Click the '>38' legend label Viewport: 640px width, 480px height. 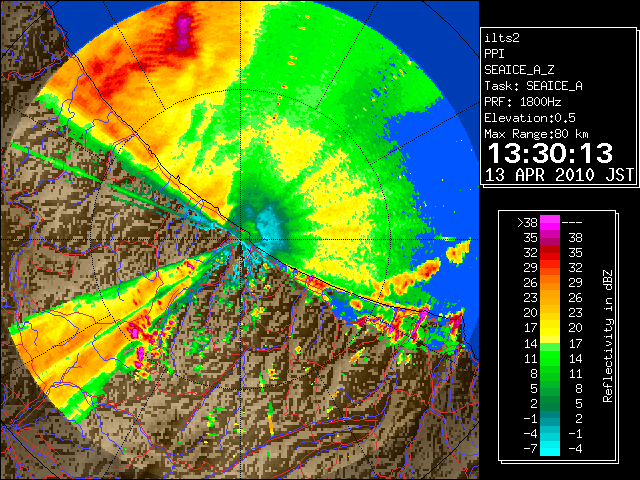click(x=527, y=223)
